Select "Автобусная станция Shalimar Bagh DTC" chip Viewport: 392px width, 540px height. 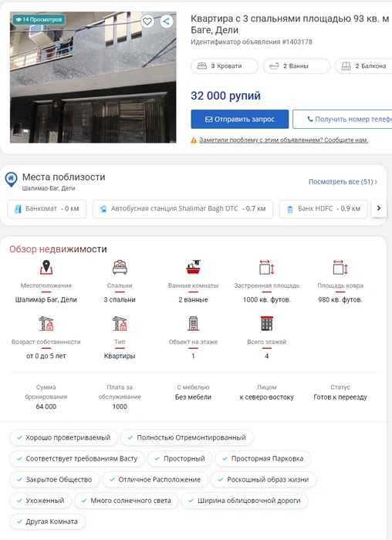[183, 209]
